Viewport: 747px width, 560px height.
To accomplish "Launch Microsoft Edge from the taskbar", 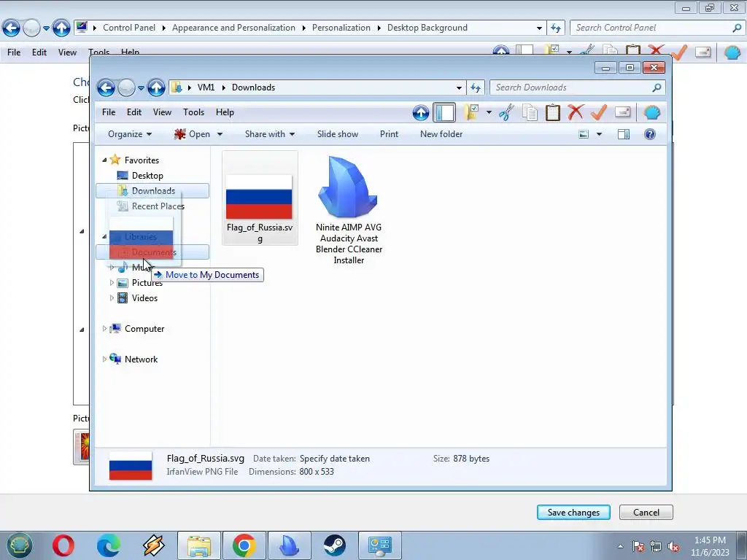I will [x=109, y=545].
